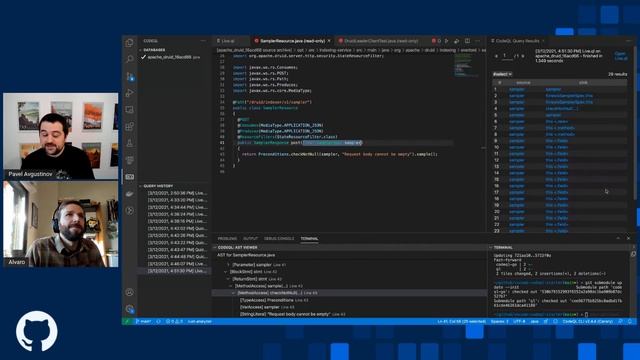Open the Accounts icon in the activity bar
Image resolution: width=640 pixels, height=360 pixels.
tap(129, 292)
